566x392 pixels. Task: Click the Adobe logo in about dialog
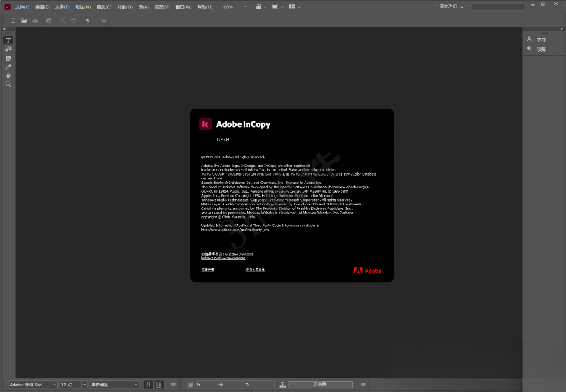(x=368, y=271)
